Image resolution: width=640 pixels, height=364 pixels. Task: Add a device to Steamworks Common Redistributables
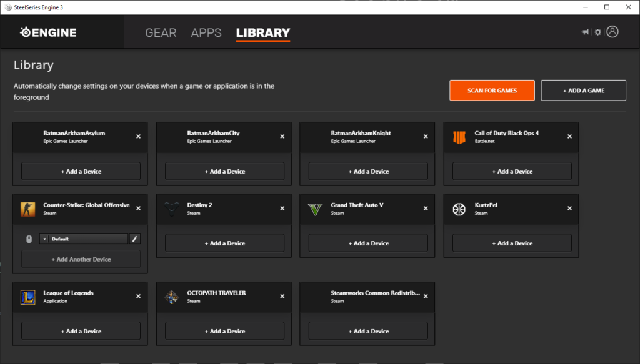(x=368, y=331)
